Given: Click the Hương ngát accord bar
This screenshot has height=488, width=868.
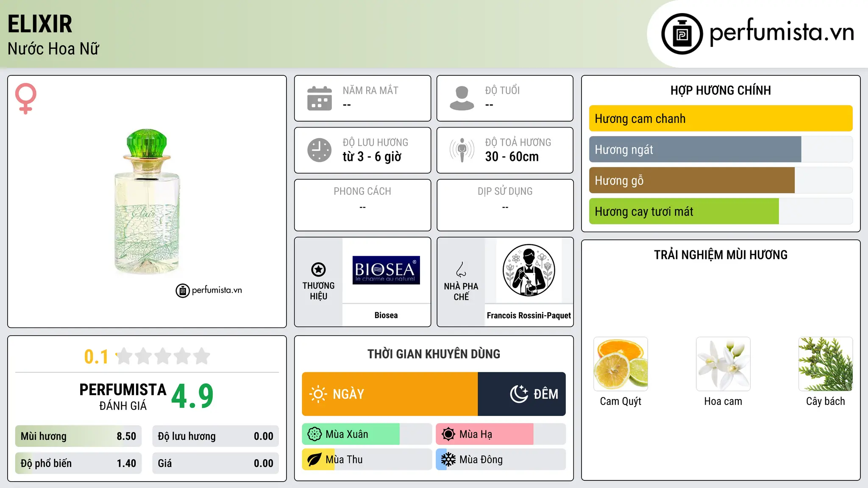Looking at the screenshot, I should click(x=721, y=150).
